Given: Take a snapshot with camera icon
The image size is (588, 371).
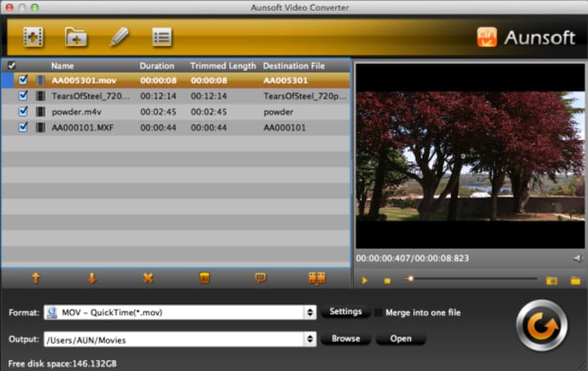Looking at the screenshot, I should coord(552,280).
